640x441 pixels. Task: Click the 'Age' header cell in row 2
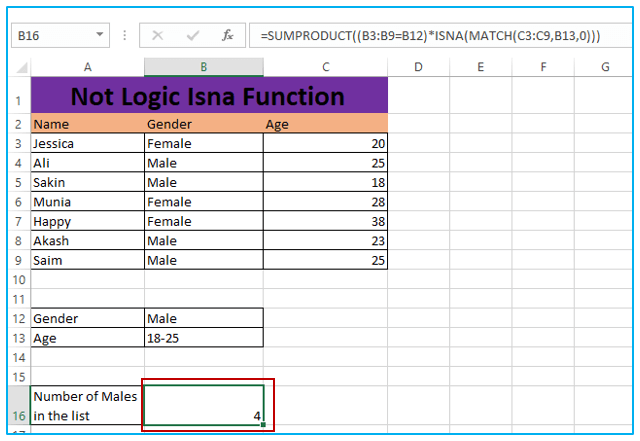[x=325, y=124]
